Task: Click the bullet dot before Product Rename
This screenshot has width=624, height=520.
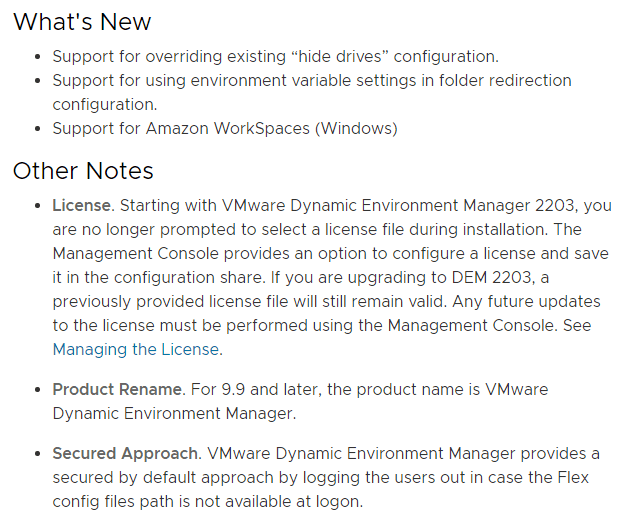Action: [x=38, y=390]
